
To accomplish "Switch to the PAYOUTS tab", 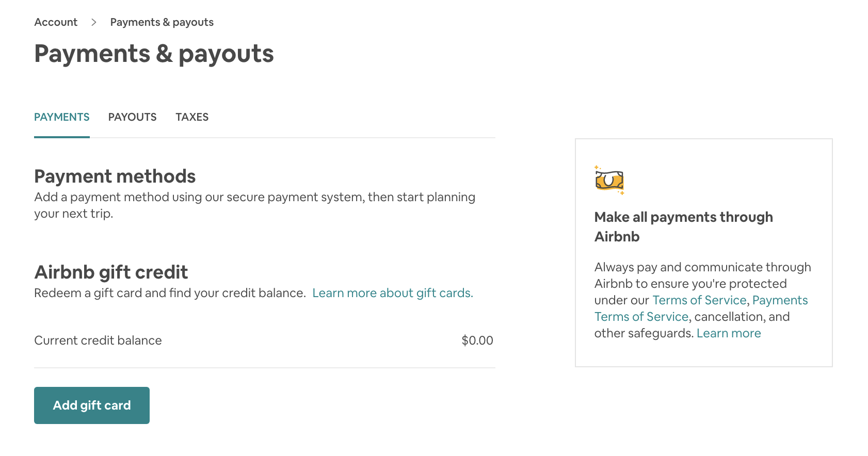I will click(132, 117).
